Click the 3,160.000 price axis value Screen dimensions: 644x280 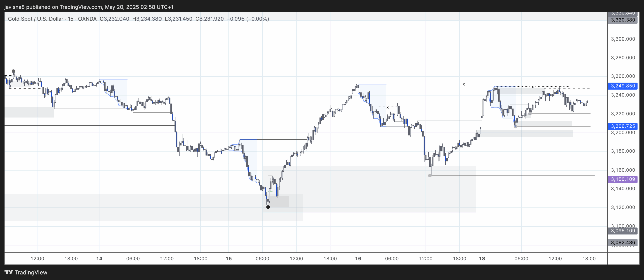tap(623, 170)
